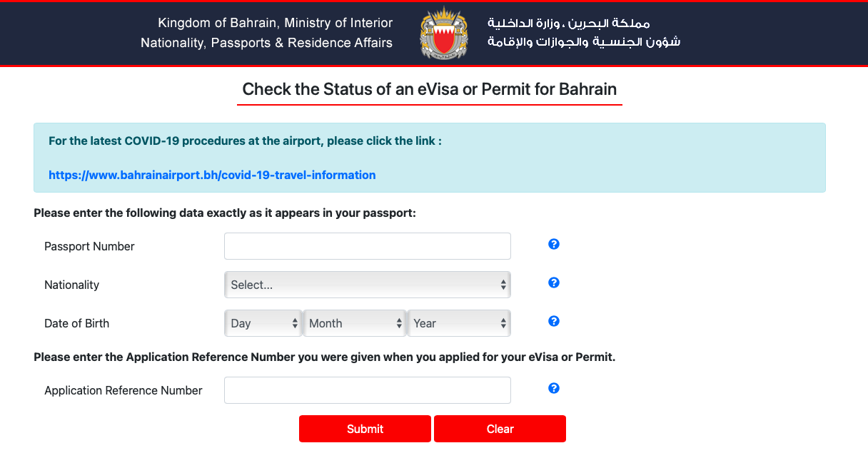The width and height of the screenshot is (868, 453).
Task: Click the Ministry of Interior emblem logo
Action: click(x=443, y=32)
